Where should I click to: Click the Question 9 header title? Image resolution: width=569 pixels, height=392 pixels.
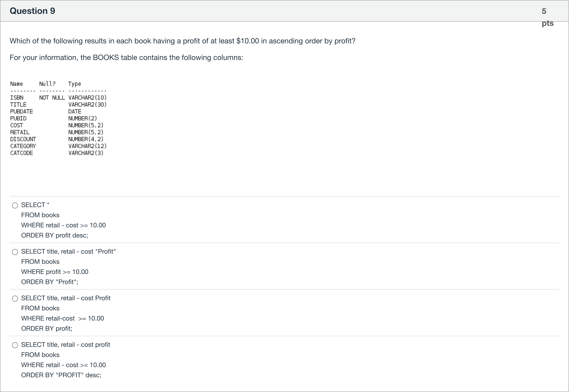[x=32, y=11]
